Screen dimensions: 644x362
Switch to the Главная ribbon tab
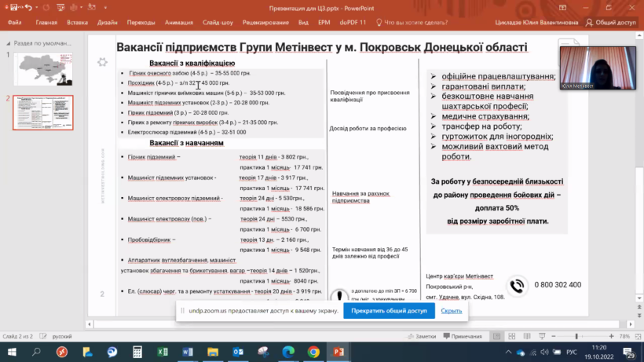tap(46, 23)
